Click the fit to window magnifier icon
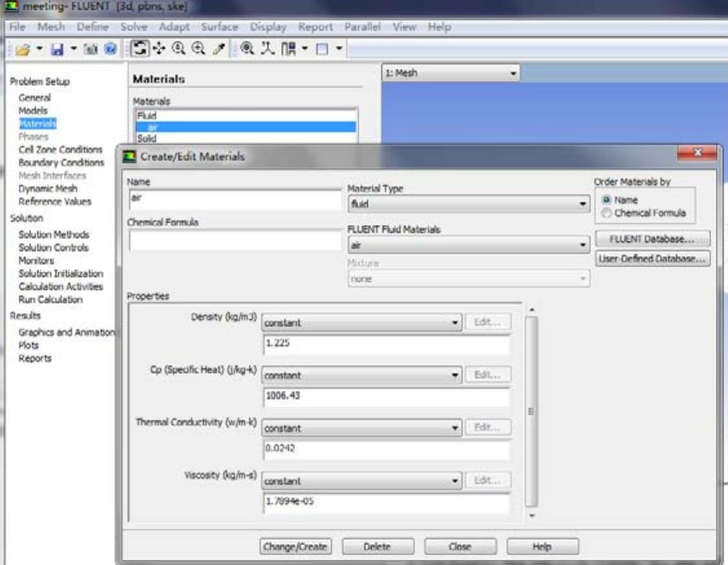The width and height of the screenshot is (728, 565). point(248,49)
